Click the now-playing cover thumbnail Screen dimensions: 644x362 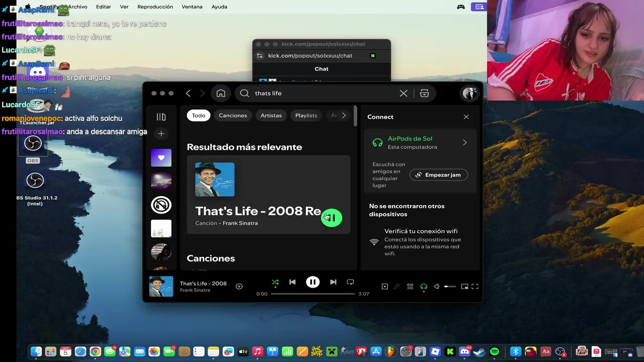(161, 287)
